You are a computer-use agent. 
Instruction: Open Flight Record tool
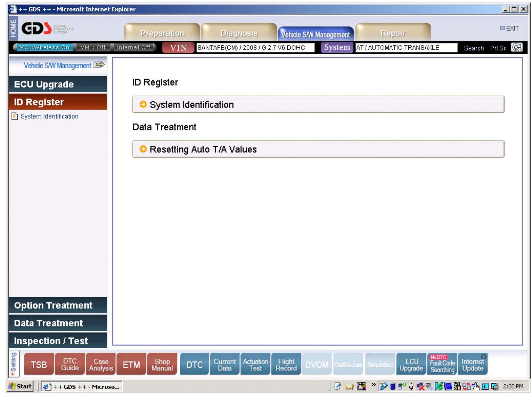pos(286,365)
